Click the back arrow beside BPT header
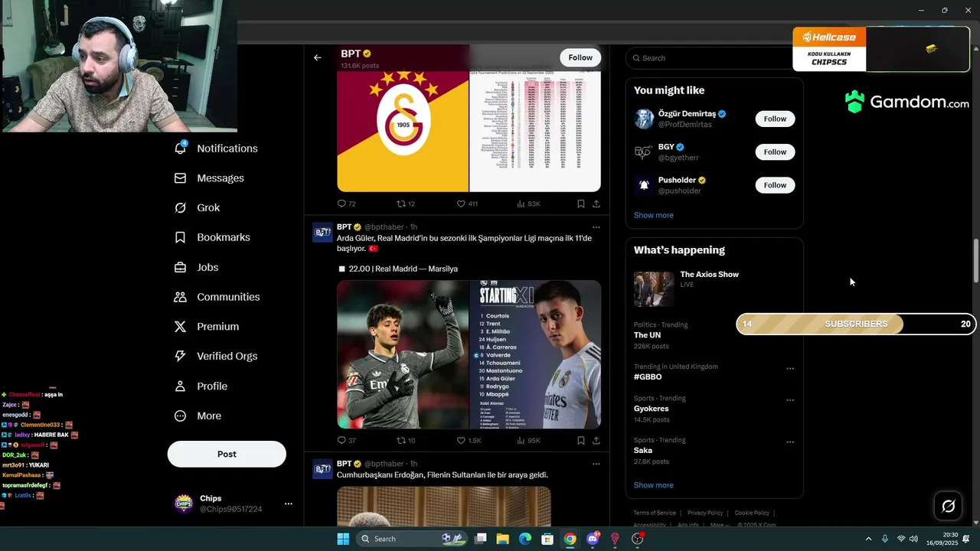Image resolution: width=980 pixels, height=551 pixels. pyautogui.click(x=317, y=57)
